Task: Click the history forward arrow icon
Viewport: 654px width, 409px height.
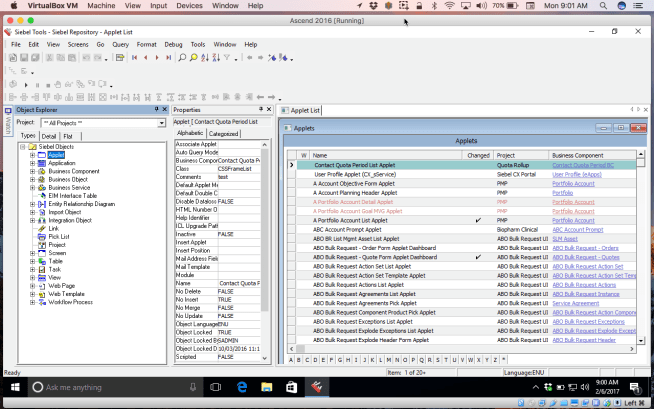Action: tap(261, 58)
